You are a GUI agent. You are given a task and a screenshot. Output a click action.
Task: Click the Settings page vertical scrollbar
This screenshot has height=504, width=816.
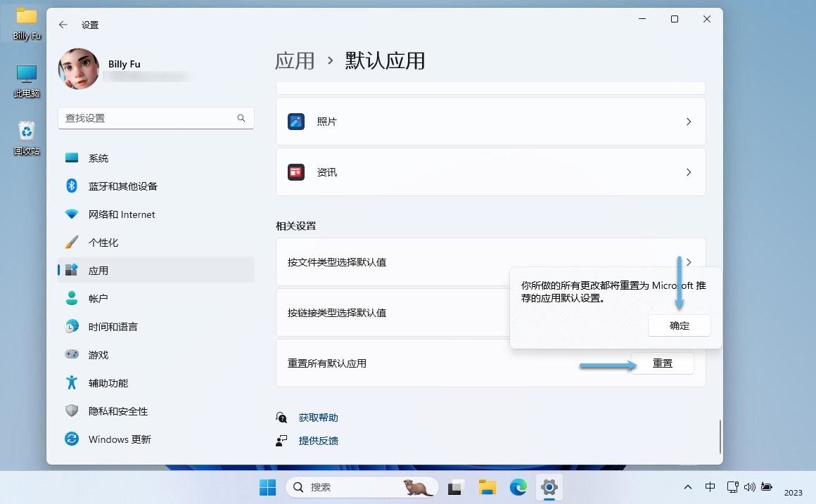coord(720,436)
